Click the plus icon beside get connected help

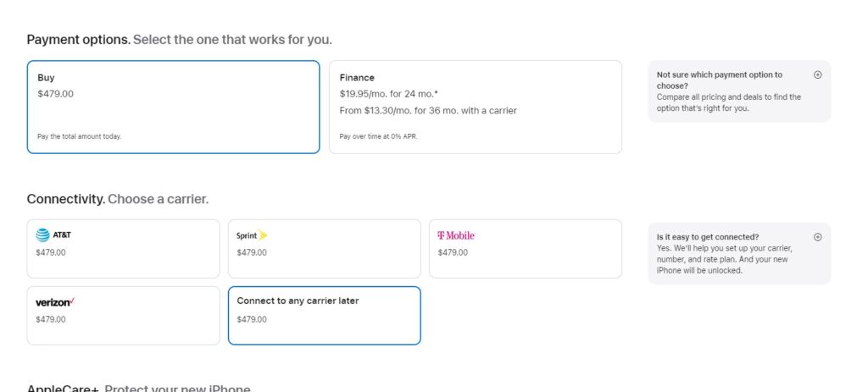click(817, 237)
